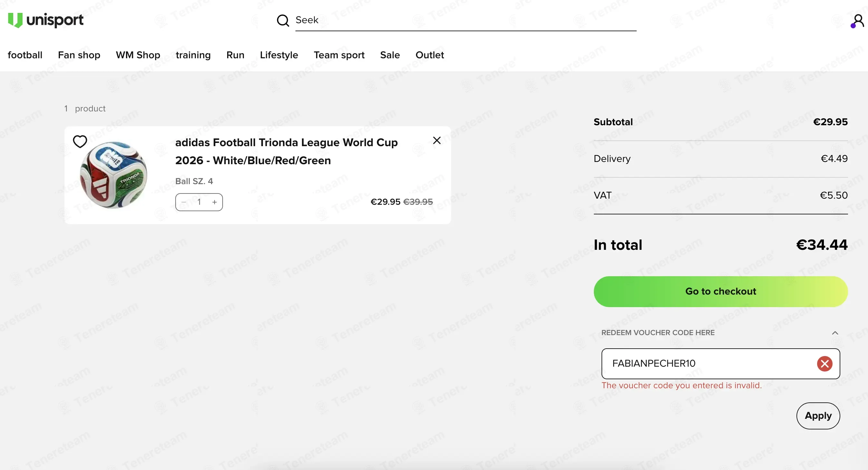Open the WM Shop menu
This screenshot has height=470, width=868.
point(138,55)
